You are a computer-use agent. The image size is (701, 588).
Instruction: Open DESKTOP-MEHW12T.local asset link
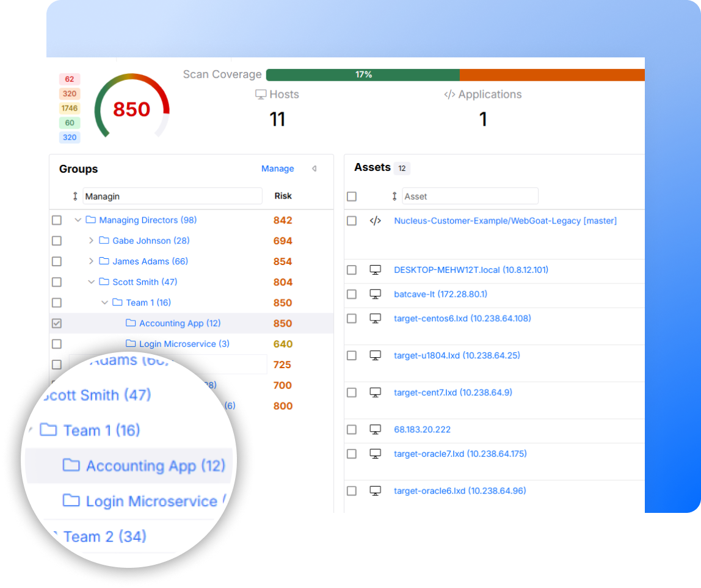pos(471,270)
